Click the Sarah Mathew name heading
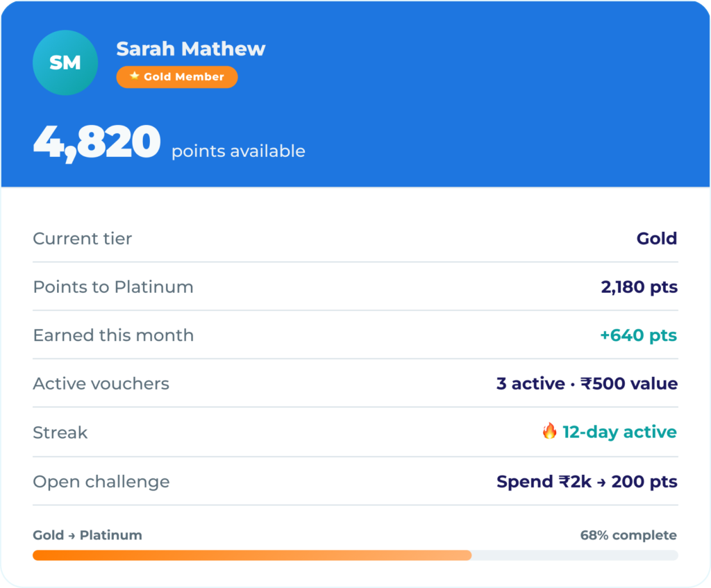The width and height of the screenshot is (711, 588). coord(190,49)
